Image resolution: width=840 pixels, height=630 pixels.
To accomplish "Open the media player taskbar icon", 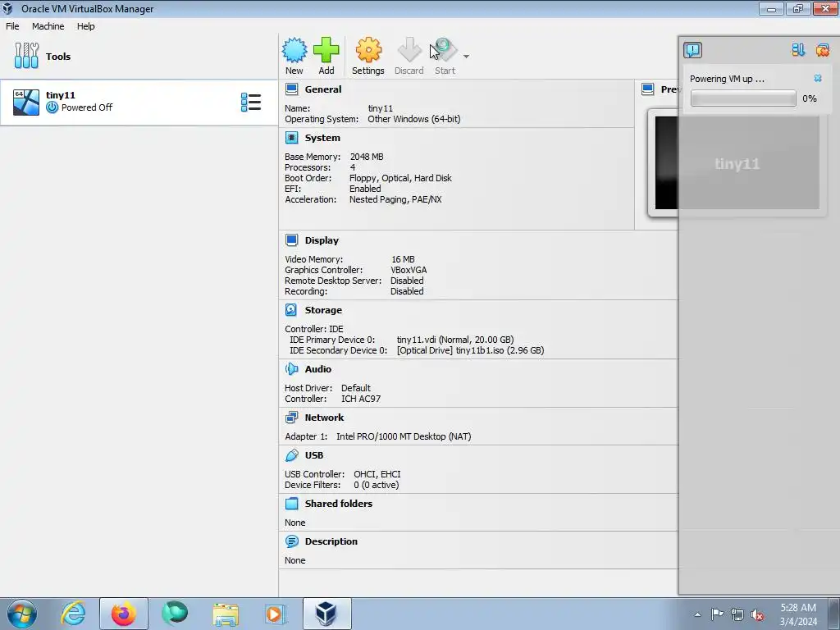I will (x=276, y=614).
